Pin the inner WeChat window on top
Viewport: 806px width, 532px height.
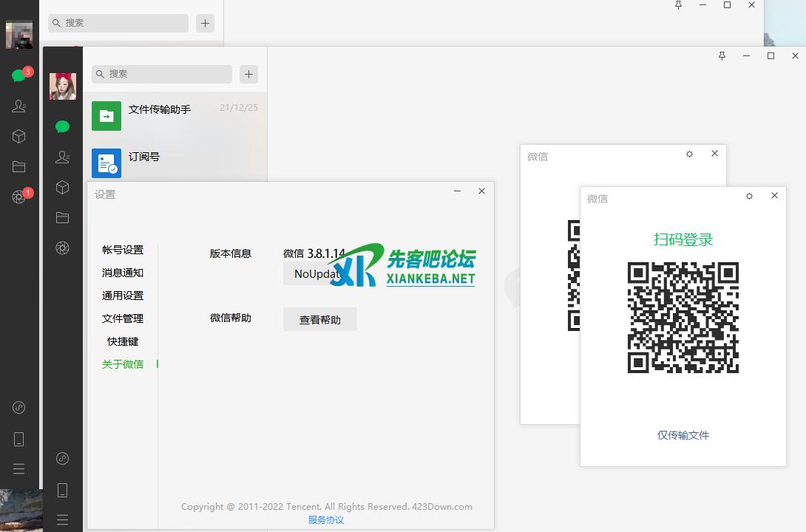[x=722, y=56]
